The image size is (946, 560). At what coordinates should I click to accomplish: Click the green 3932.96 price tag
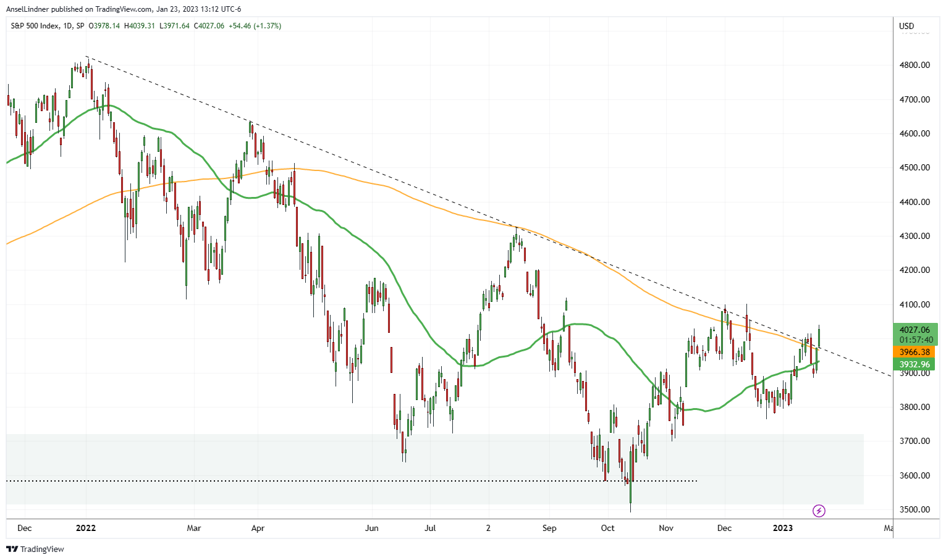(x=914, y=364)
